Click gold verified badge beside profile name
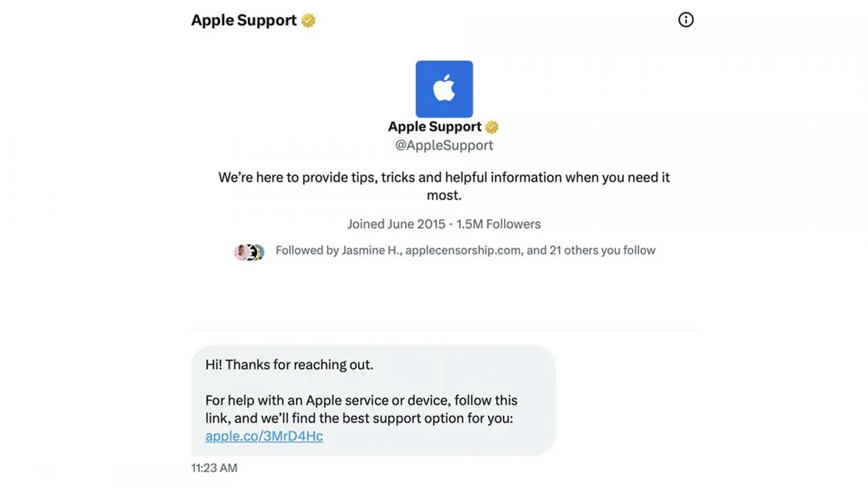The image size is (868, 488). [492, 127]
